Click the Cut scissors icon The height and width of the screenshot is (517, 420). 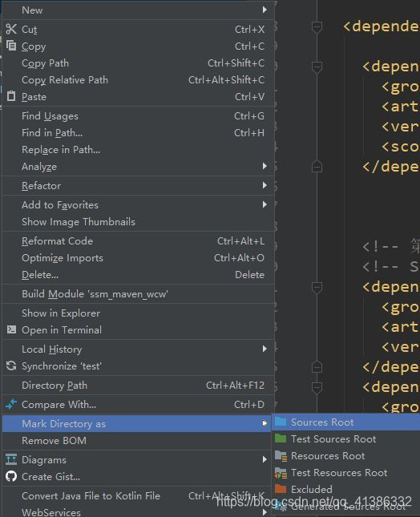tap(11, 29)
